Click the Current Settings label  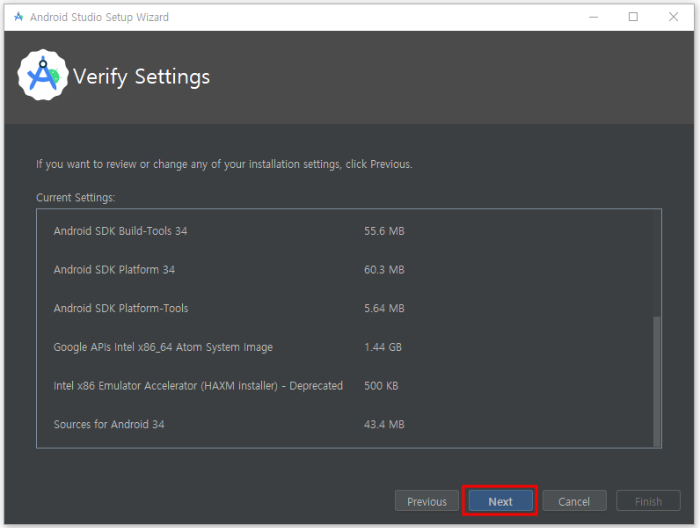click(x=75, y=197)
